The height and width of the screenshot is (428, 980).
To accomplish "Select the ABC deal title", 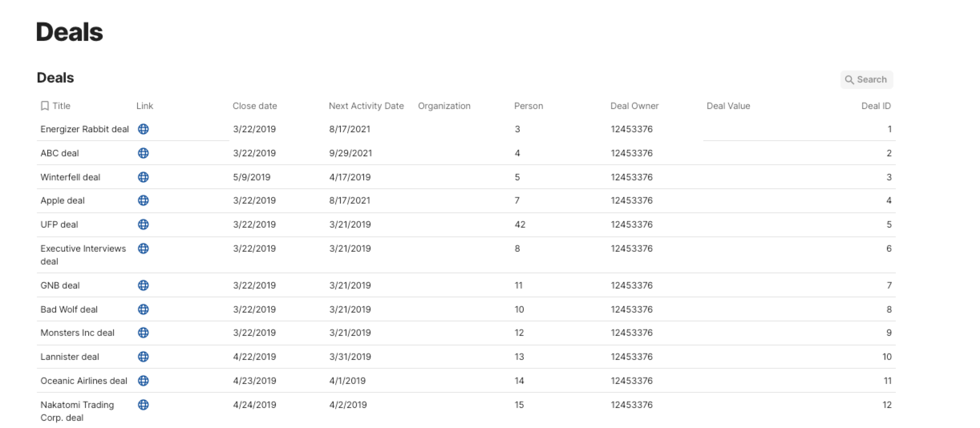I will (60, 153).
